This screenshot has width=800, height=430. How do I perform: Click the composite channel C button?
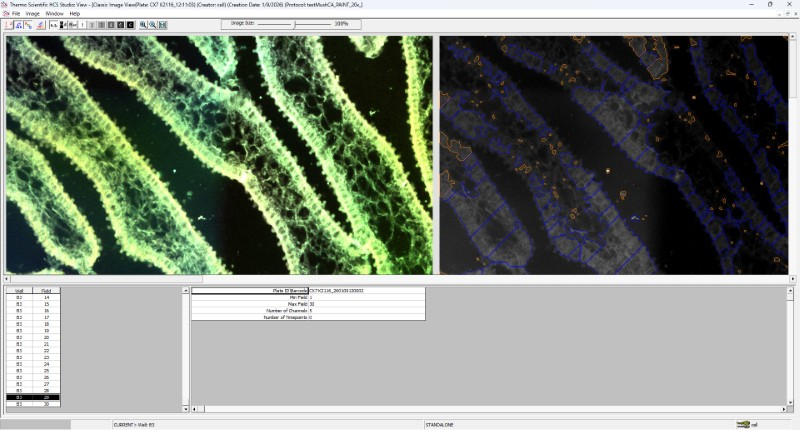(x=130, y=25)
